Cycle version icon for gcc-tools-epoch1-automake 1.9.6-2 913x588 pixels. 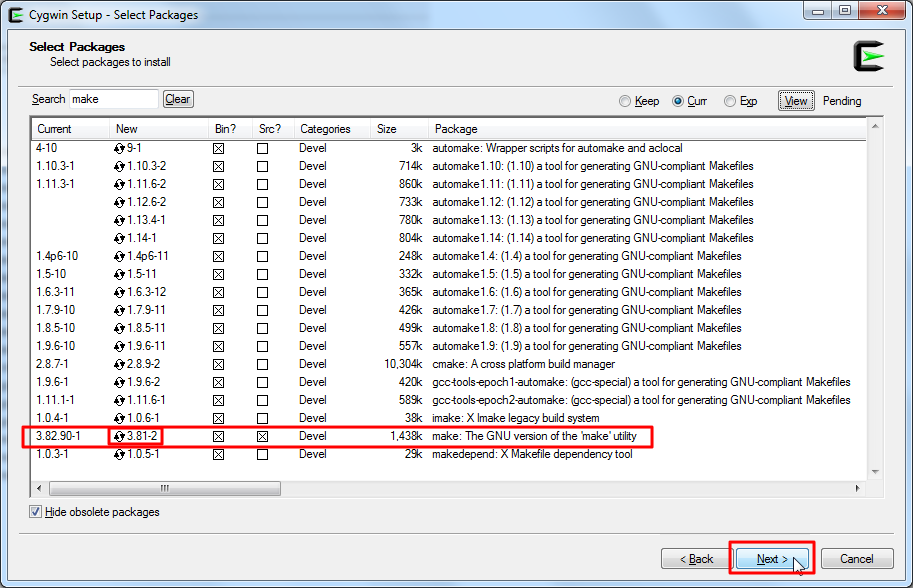click(119, 382)
